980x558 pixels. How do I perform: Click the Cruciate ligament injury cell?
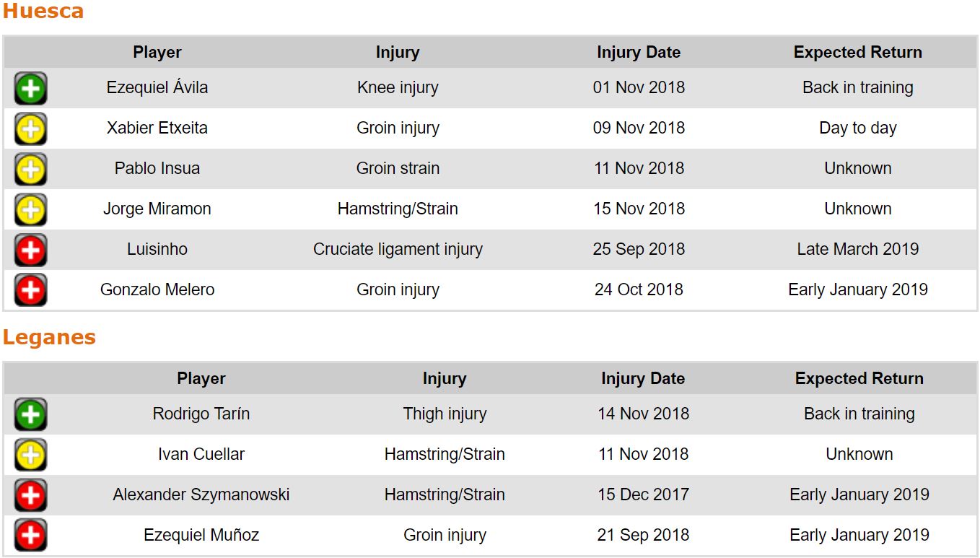click(398, 250)
